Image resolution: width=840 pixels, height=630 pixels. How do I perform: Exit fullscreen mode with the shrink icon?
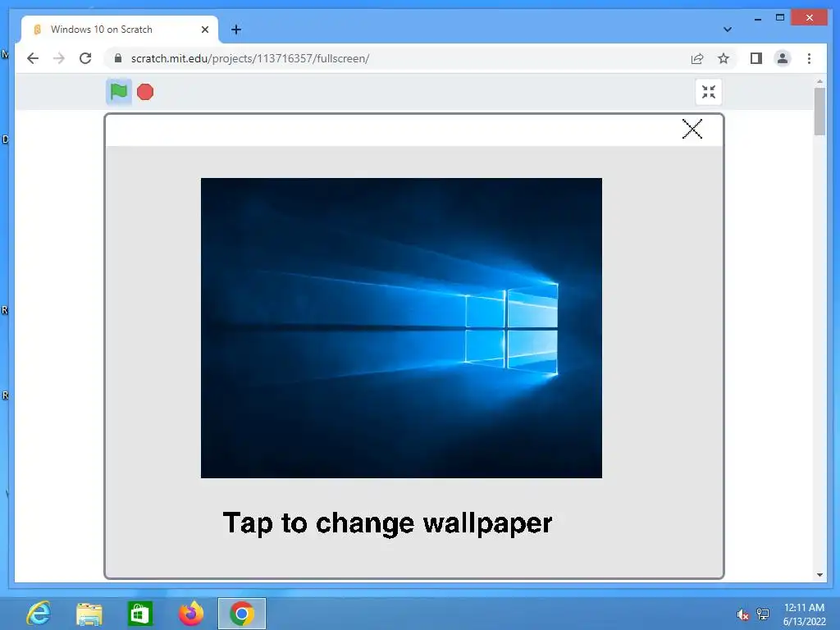pos(709,92)
